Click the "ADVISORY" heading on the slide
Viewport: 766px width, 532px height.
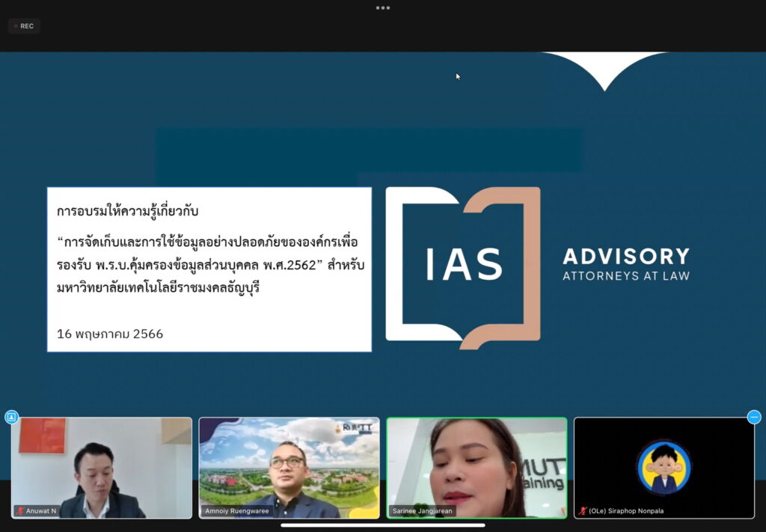coord(626,257)
